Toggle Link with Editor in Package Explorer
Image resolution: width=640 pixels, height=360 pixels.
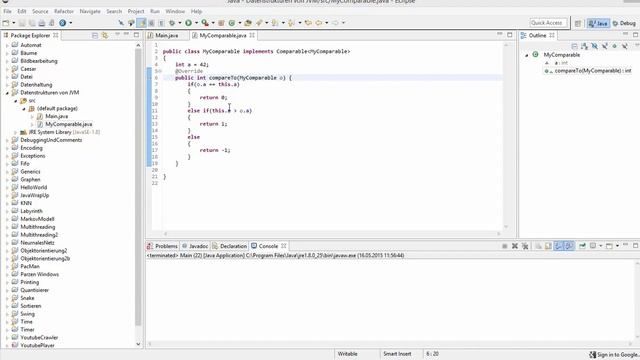click(x=105, y=36)
